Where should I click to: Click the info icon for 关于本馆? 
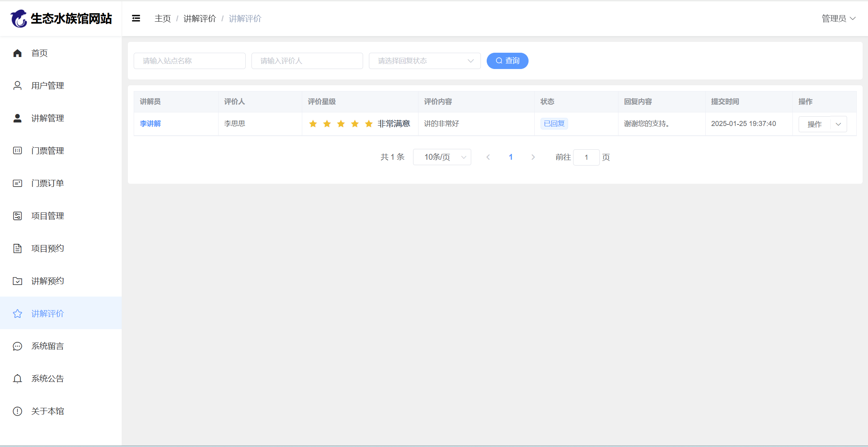pyautogui.click(x=17, y=411)
